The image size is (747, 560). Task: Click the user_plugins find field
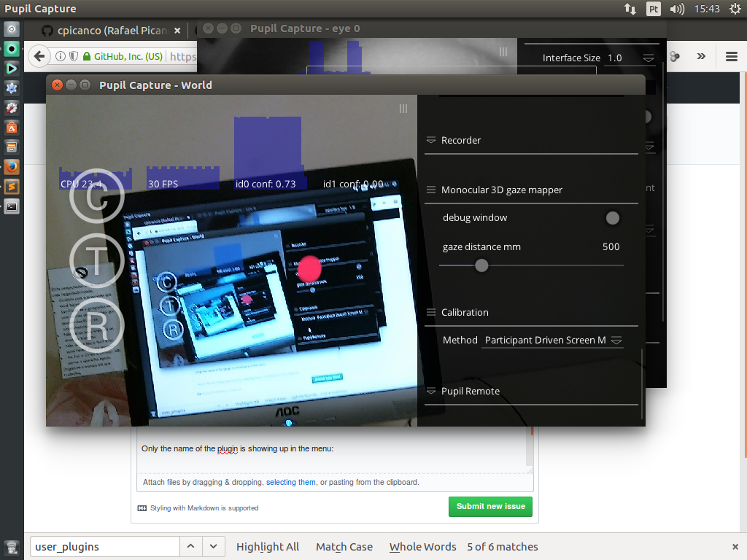pos(105,547)
